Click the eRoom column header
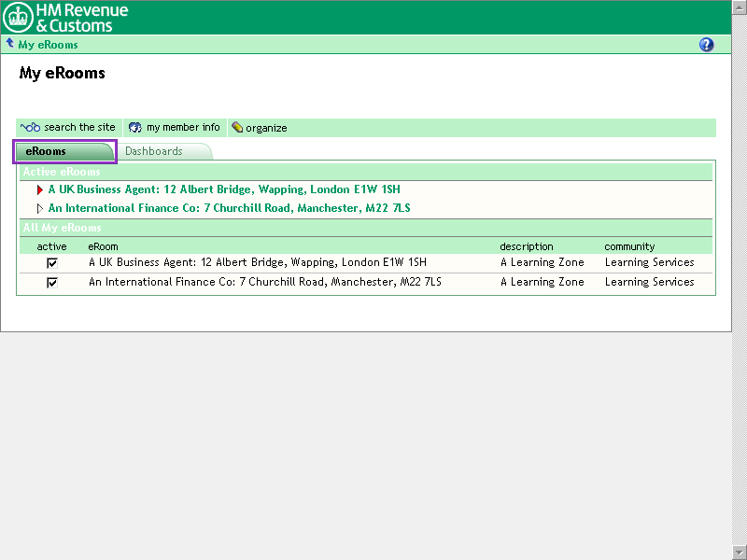This screenshot has width=747, height=560. point(103,246)
